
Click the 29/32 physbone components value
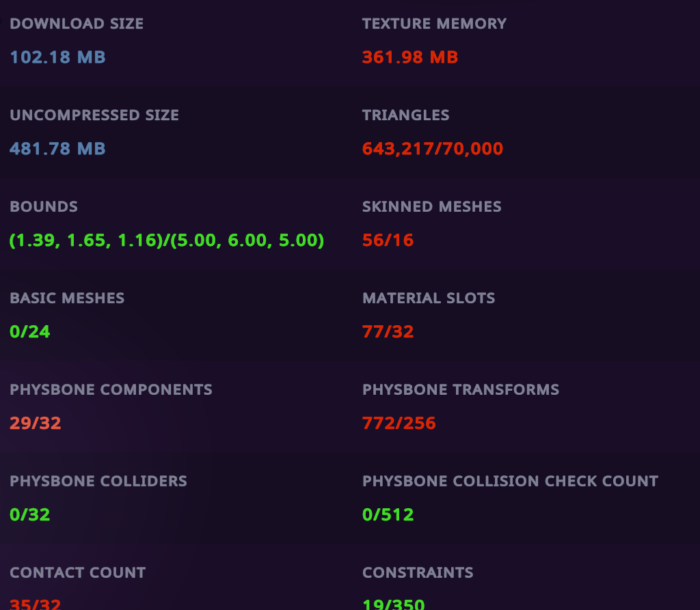click(x=36, y=423)
